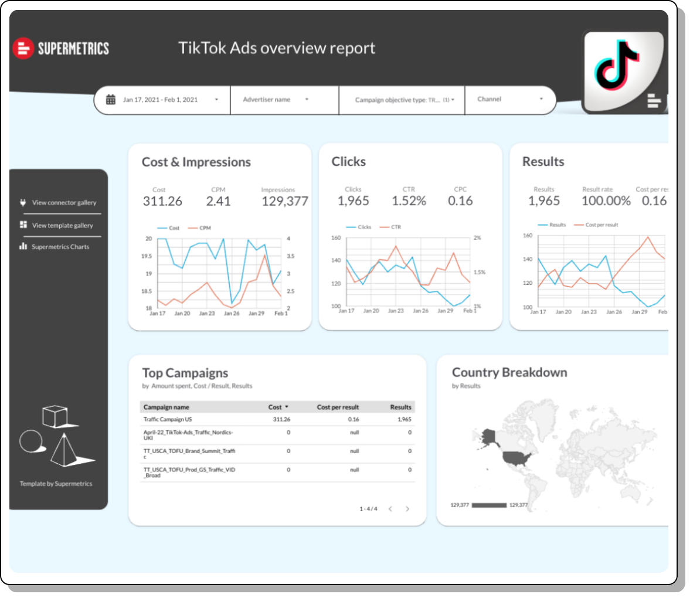
Task: Open the date range dropdown
Action: click(x=216, y=100)
